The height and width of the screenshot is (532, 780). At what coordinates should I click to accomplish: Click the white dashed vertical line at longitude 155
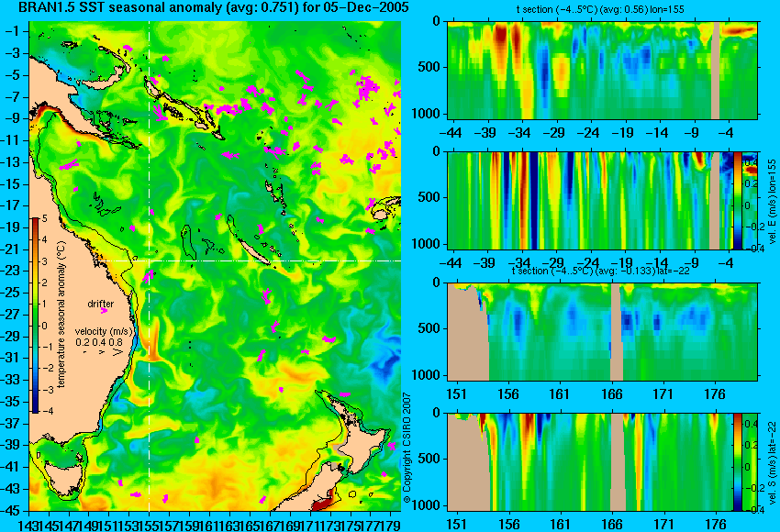[149, 265]
